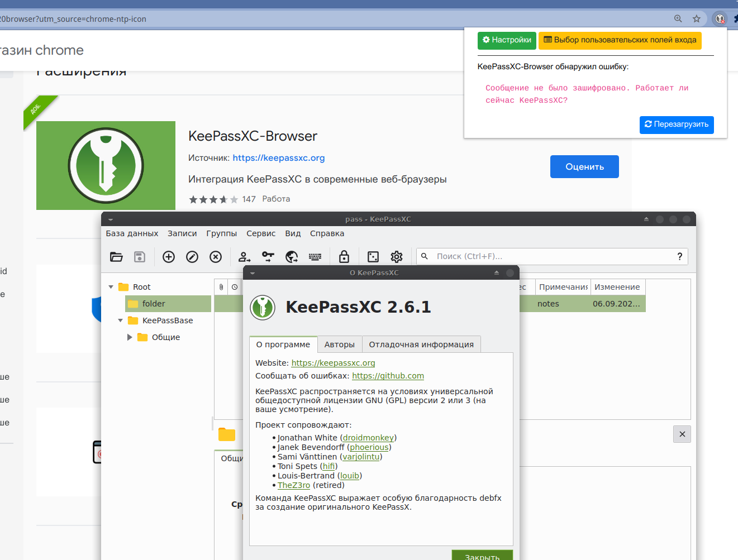
Task: Click the Copy password key icon
Action: coord(268,257)
